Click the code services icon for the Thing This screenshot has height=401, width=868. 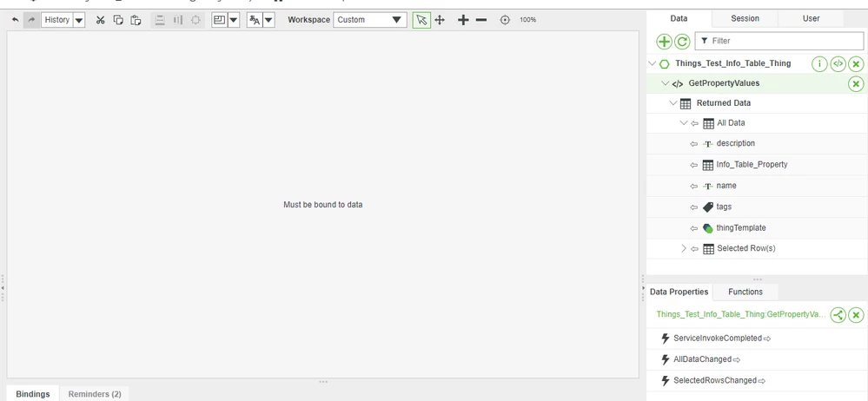tap(838, 64)
